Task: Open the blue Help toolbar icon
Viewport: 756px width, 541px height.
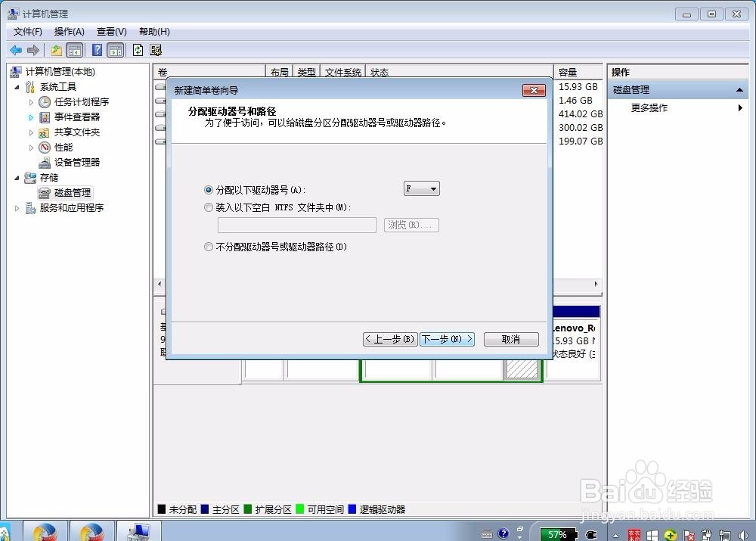Action: tap(97, 50)
